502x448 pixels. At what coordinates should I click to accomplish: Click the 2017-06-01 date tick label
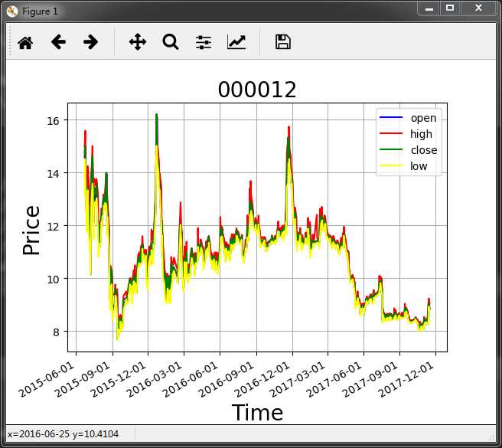click(334, 381)
